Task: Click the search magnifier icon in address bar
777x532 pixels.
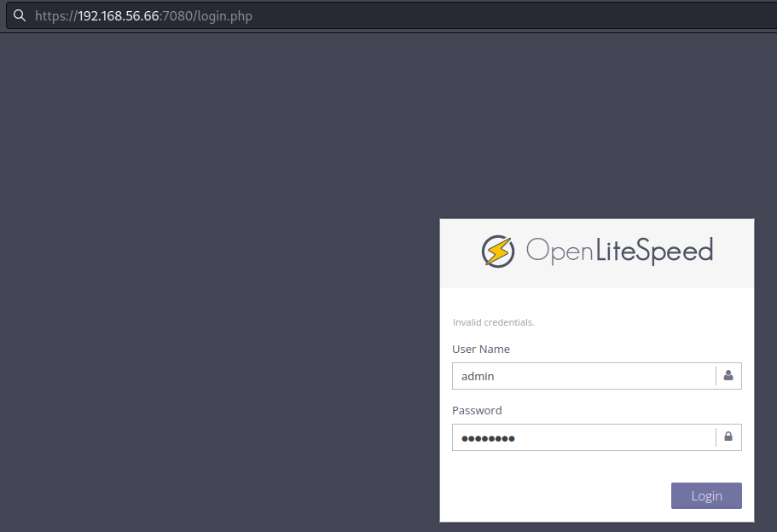Action: coord(20,16)
